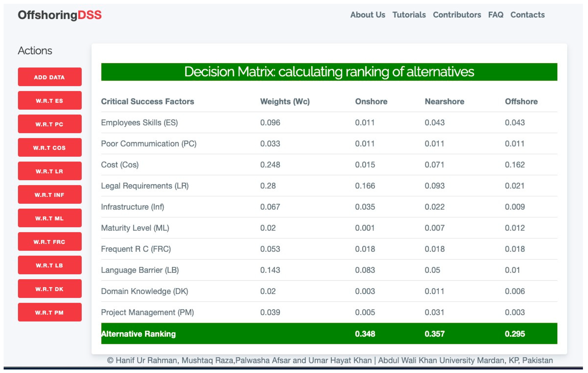The image size is (588, 373).
Task: Click the W.R.T ES button
Action: (50, 101)
